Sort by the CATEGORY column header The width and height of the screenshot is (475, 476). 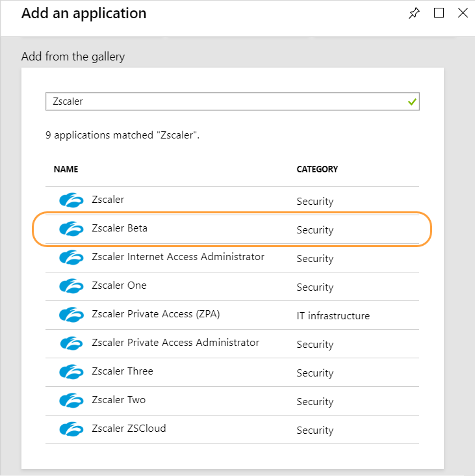pos(317,169)
